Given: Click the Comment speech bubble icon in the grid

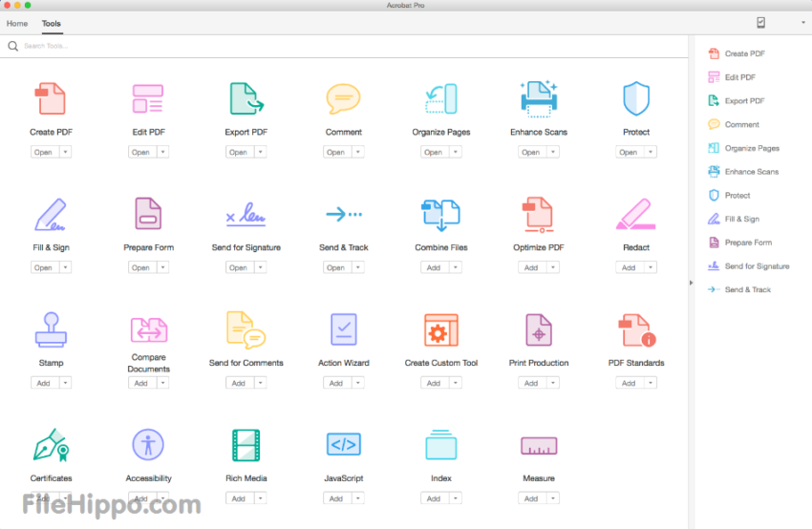Looking at the screenshot, I should pos(343,98).
